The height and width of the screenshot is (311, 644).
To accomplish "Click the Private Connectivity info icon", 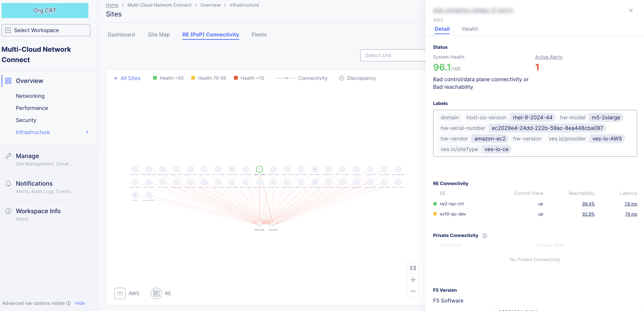I will [485, 235].
